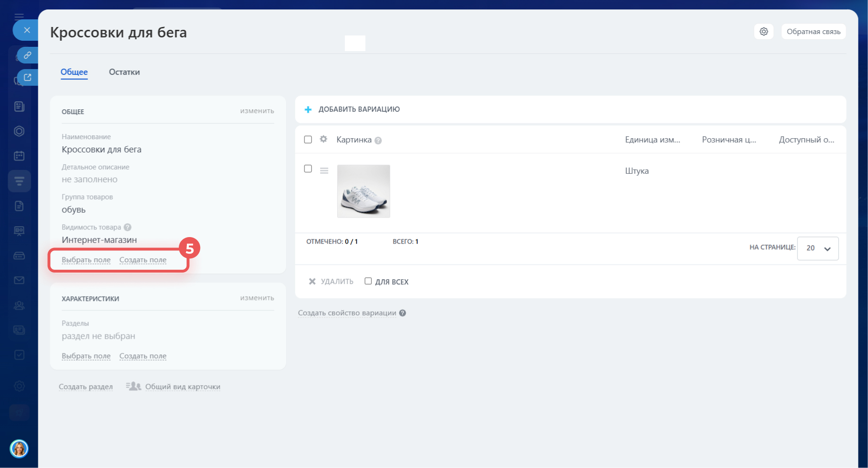Open card settings gear icon
868x468 pixels.
point(763,32)
